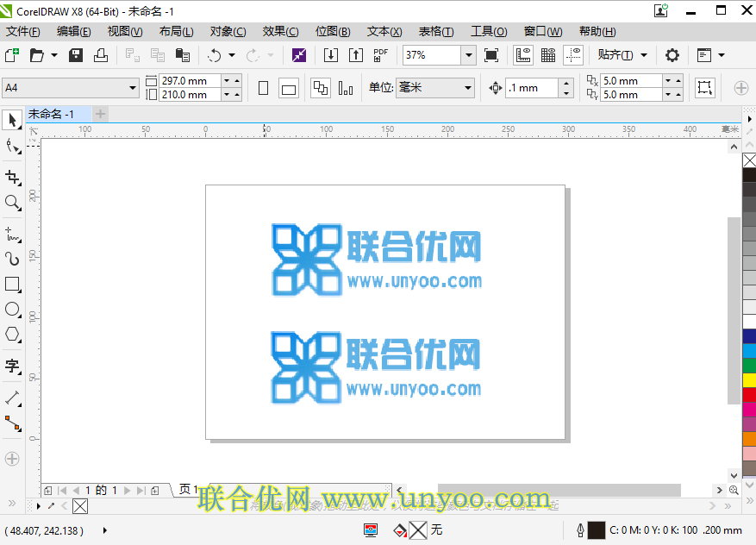The image size is (756, 545).
Task: Pick the yellow swatch in color palette
Action: click(749, 380)
